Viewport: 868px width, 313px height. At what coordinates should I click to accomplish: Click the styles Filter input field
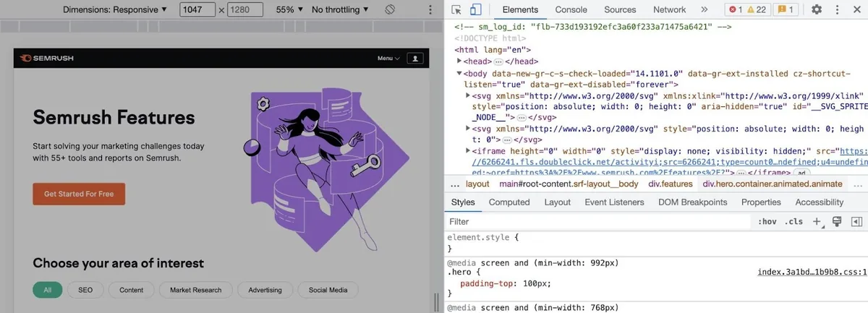[x=599, y=221]
